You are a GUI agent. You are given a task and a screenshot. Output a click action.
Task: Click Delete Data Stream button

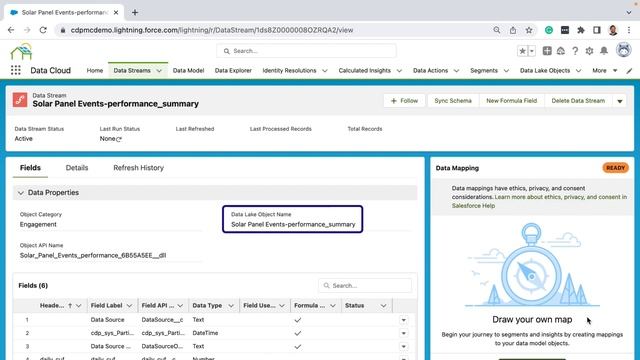[x=578, y=101]
